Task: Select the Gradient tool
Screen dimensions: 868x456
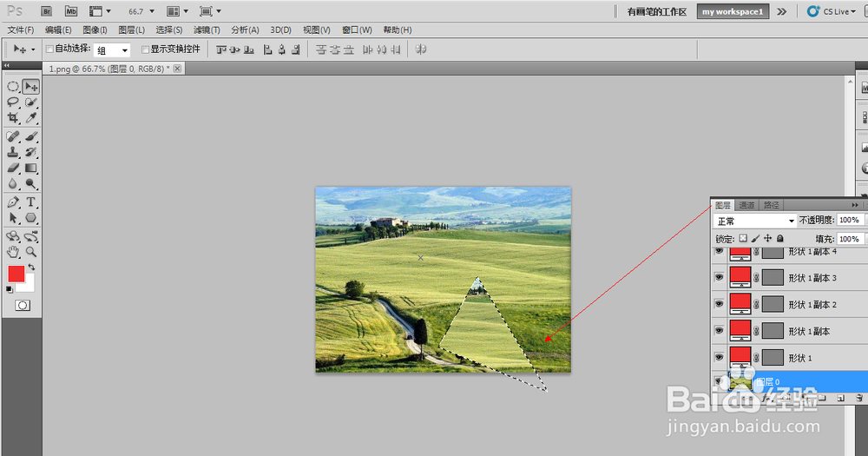Action: tap(31, 168)
